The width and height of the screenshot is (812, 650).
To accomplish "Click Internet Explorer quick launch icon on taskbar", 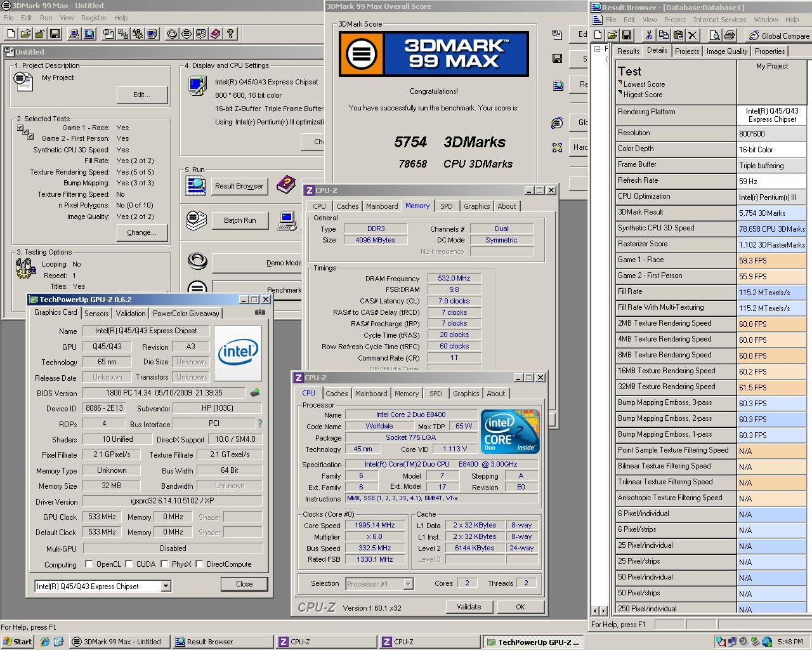I will pyautogui.click(x=45, y=642).
